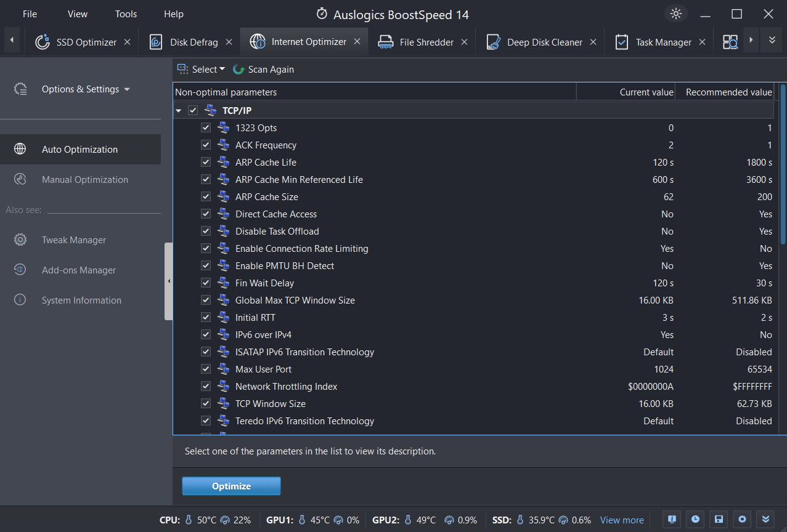
Task: Open the Tools menu
Action: coord(126,14)
